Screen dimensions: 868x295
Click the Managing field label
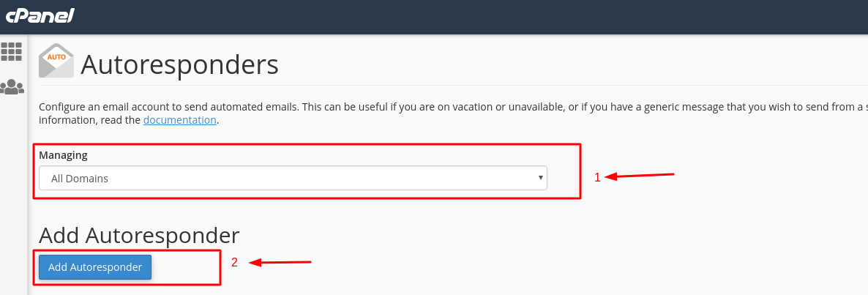(x=63, y=155)
